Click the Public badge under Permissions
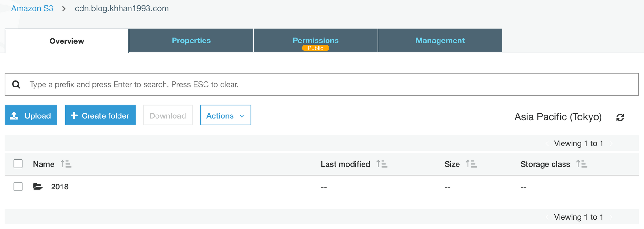This screenshot has height=229, width=644. click(316, 48)
